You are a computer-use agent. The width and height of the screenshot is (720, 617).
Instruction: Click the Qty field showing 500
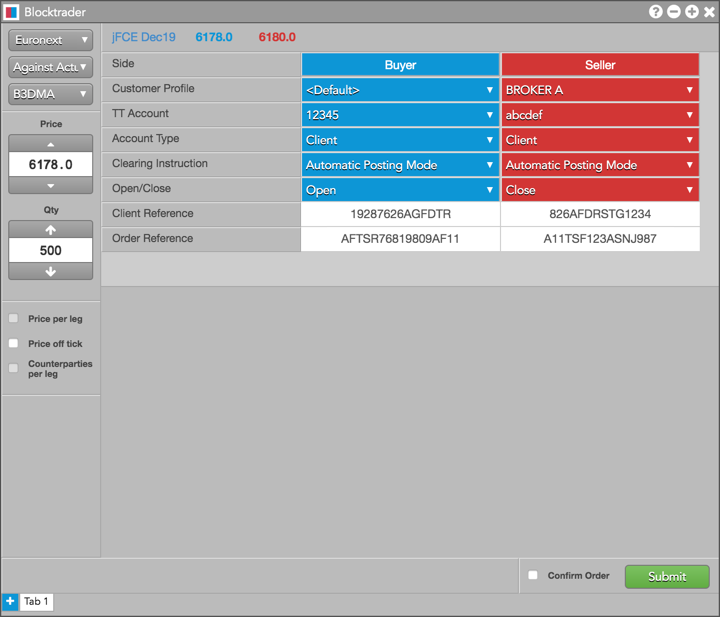pos(51,250)
